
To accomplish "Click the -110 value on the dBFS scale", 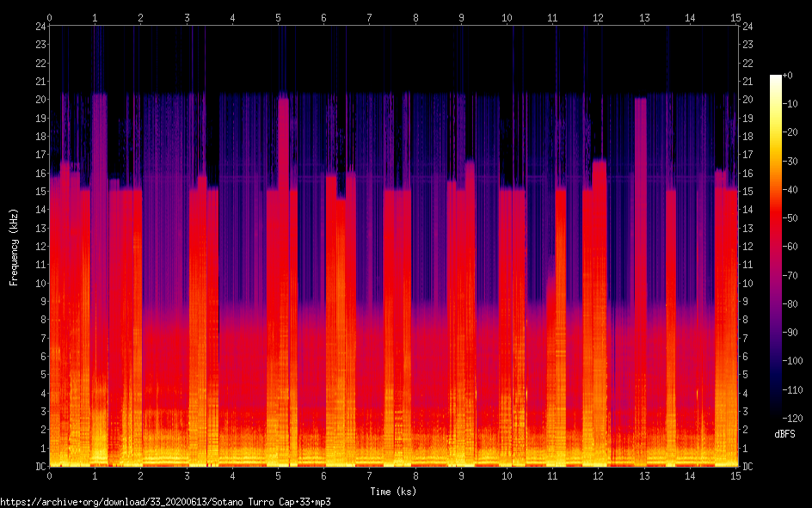I will [793, 390].
